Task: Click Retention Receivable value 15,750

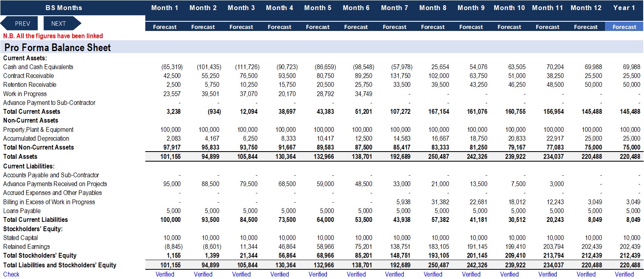Action: [x=287, y=84]
